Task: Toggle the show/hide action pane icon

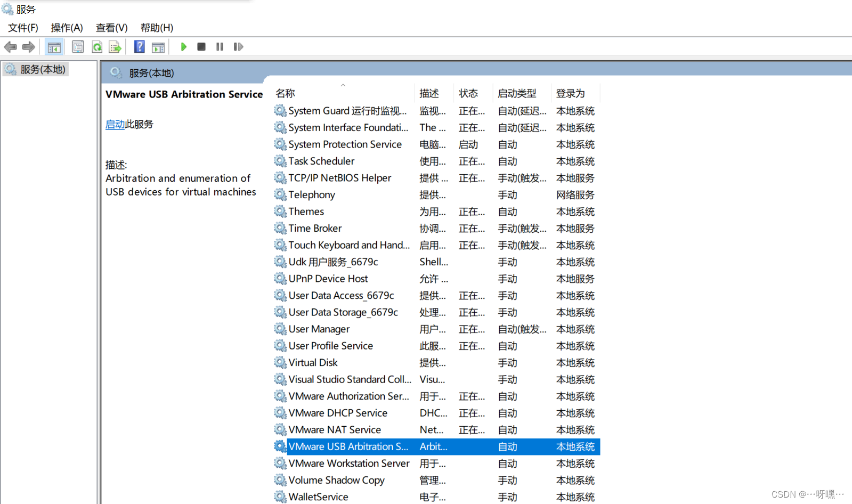Action: point(158,47)
